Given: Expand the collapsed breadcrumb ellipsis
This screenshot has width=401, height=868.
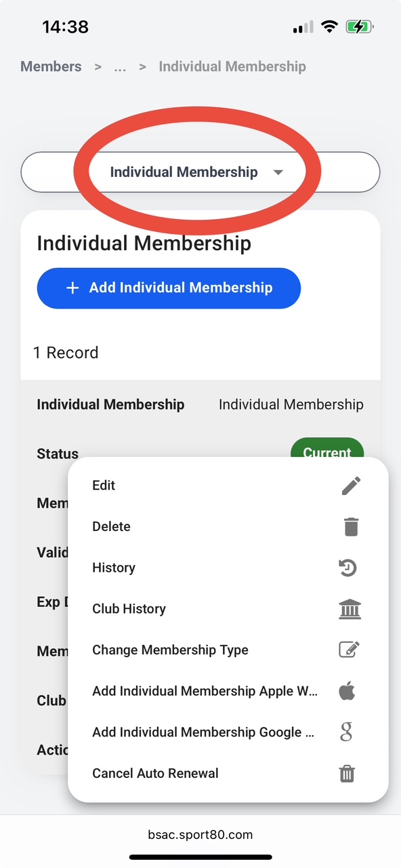Looking at the screenshot, I should tap(120, 66).
